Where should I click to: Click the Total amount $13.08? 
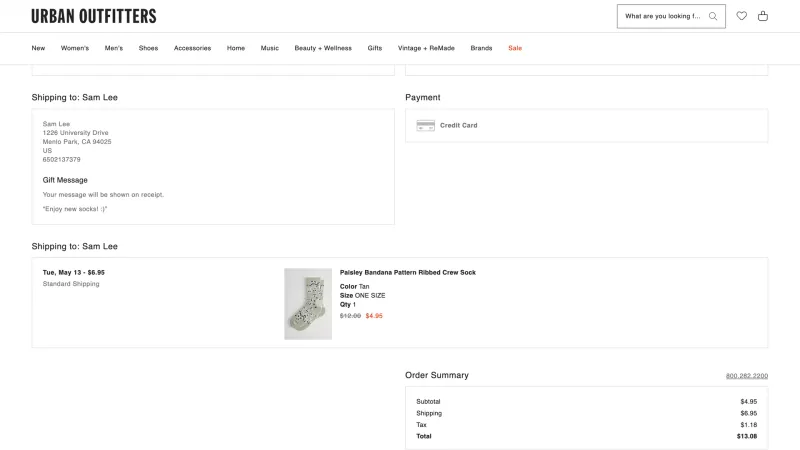coord(747,436)
